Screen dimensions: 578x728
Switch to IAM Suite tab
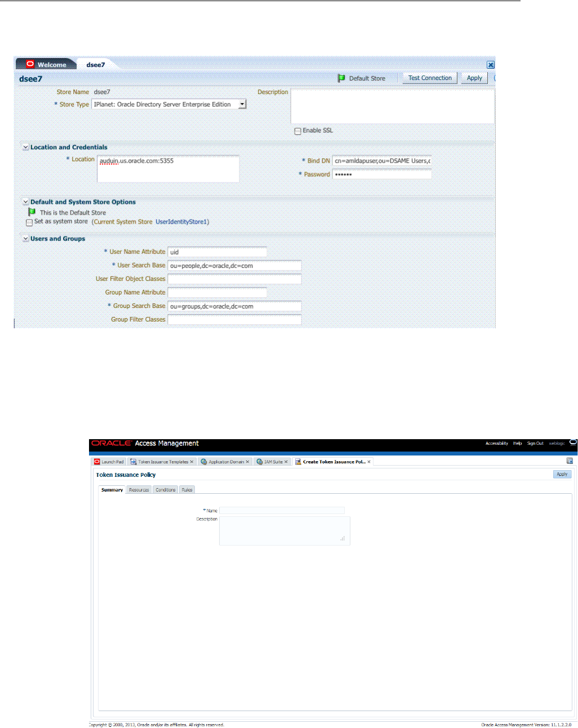point(273,462)
